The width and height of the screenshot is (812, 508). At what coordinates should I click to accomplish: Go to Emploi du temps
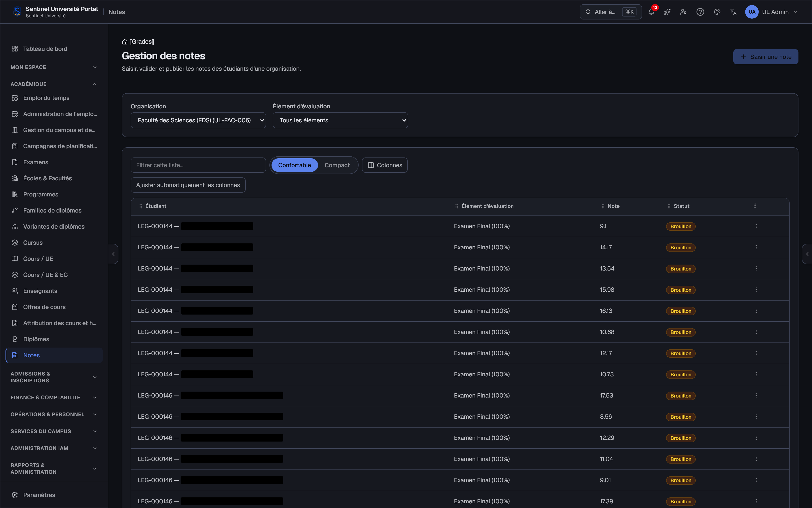pyautogui.click(x=54, y=98)
